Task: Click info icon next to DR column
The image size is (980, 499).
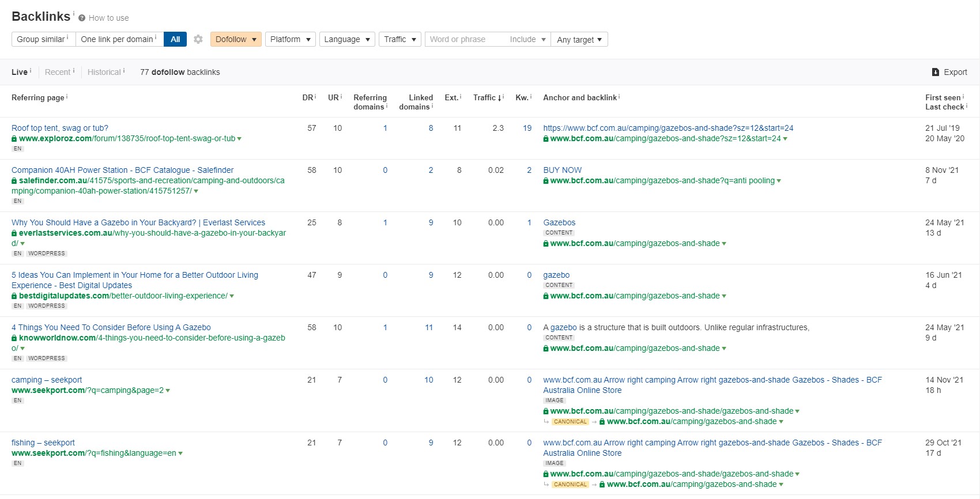Action: click(315, 96)
